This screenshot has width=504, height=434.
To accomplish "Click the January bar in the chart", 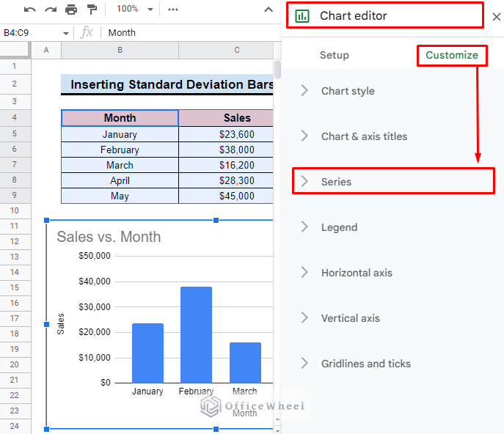I will coord(148,353).
